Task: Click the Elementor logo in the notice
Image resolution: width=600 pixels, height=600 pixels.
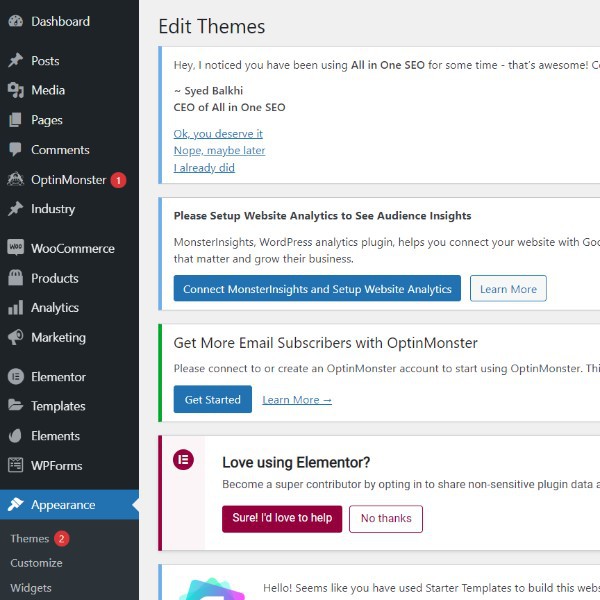Action: click(183, 460)
